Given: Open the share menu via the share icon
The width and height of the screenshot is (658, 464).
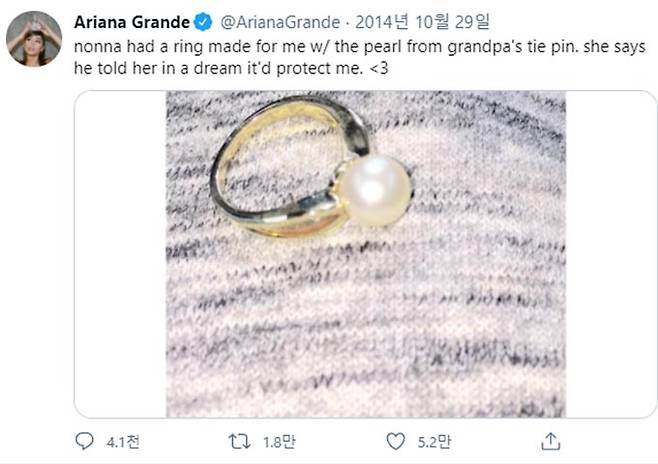Looking at the screenshot, I should coord(550,441).
